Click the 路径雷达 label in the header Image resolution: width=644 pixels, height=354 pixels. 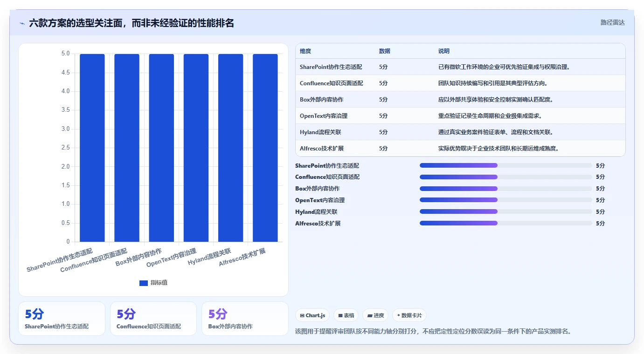coord(612,22)
